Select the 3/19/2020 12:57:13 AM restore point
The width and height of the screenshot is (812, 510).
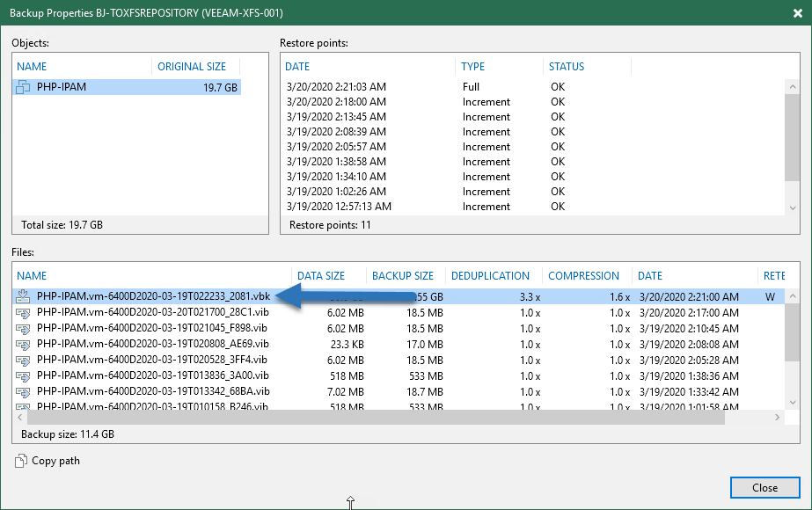pos(533,207)
